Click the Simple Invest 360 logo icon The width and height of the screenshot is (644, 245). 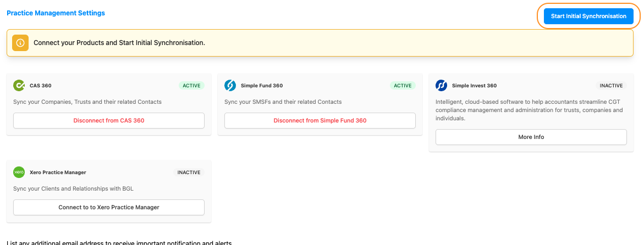click(x=442, y=86)
